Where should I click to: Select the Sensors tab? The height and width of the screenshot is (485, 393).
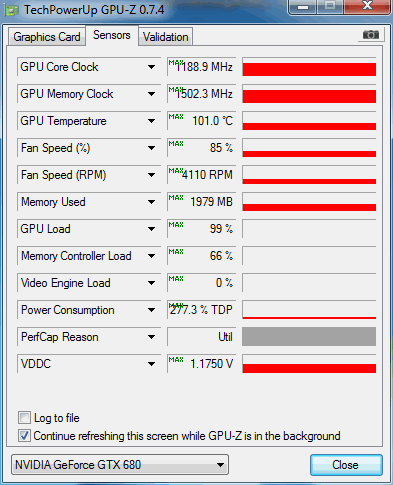pyautogui.click(x=112, y=35)
